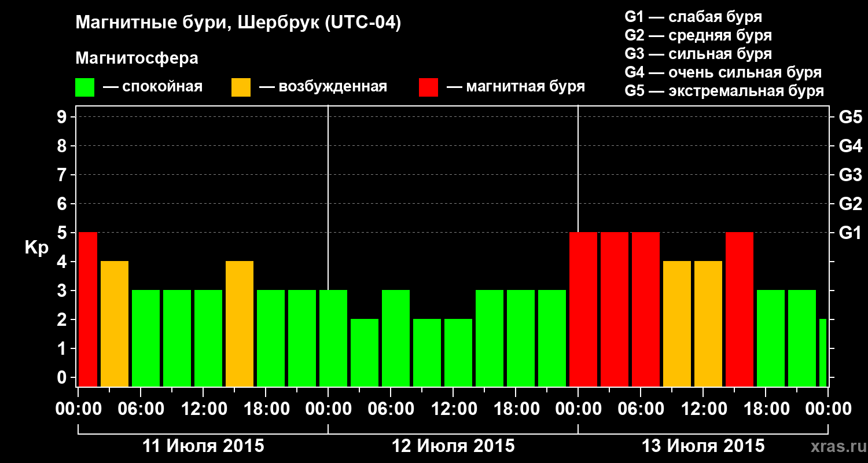The height and width of the screenshot is (463, 868).
Task: Click the green bar starting 18:00 on 12 Июля
Action: 521,338
